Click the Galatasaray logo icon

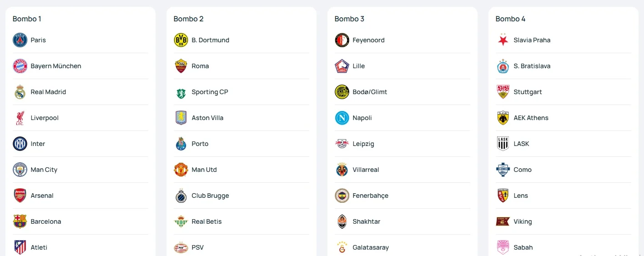(342, 247)
